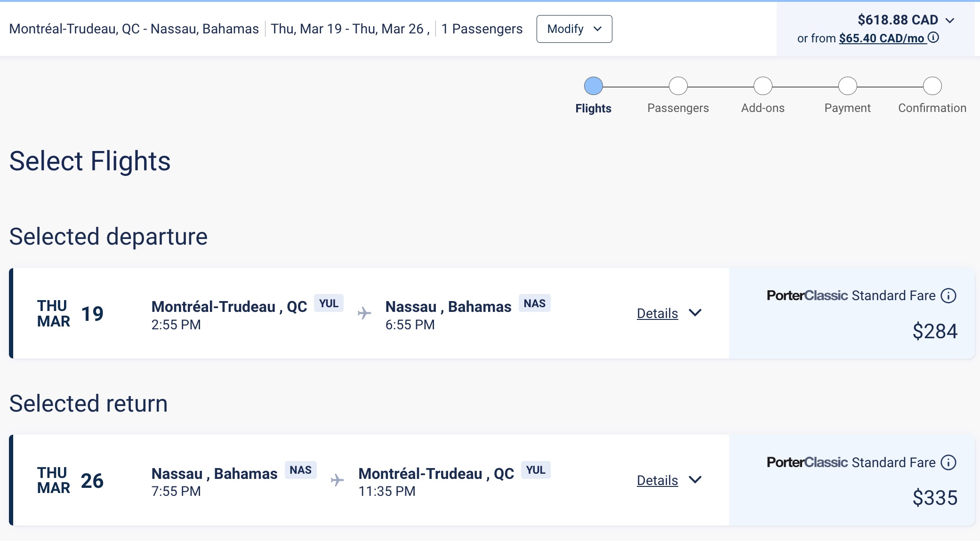Click the $65.40 CAD/mo link
Viewport: 980px width, 541px height.
pos(883,39)
